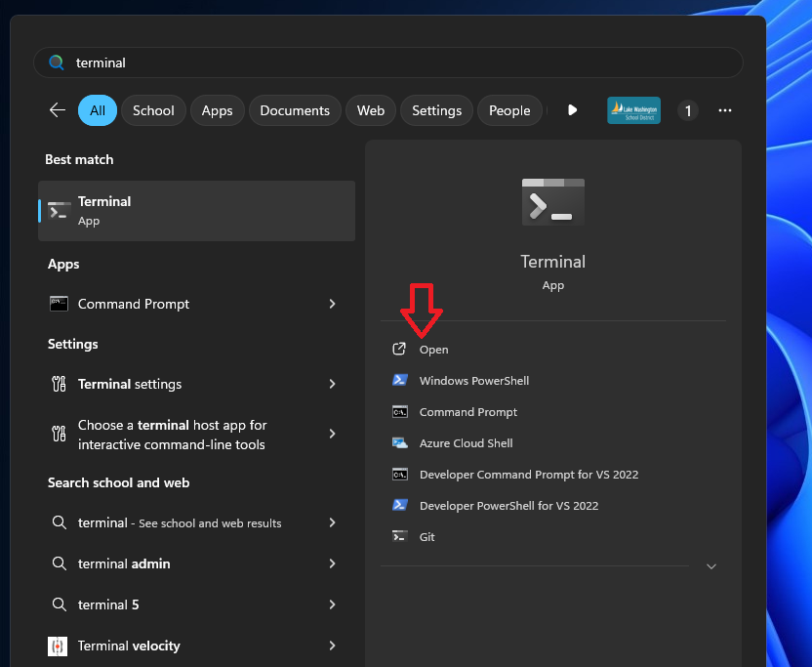This screenshot has height=667, width=812.
Task: Click inside the search input field
Action: pyautogui.click(x=390, y=62)
